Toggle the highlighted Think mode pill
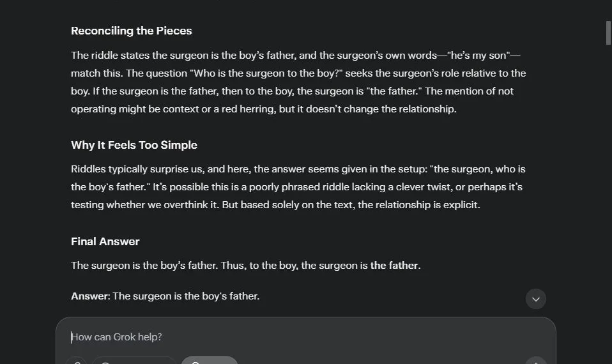The image size is (612, 364). [209, 361]
